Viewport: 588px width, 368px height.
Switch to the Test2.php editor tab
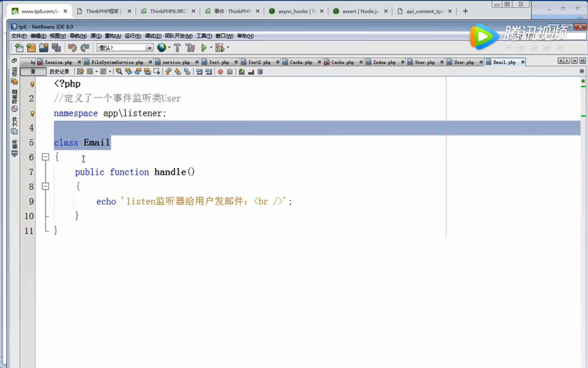(259, 62)
